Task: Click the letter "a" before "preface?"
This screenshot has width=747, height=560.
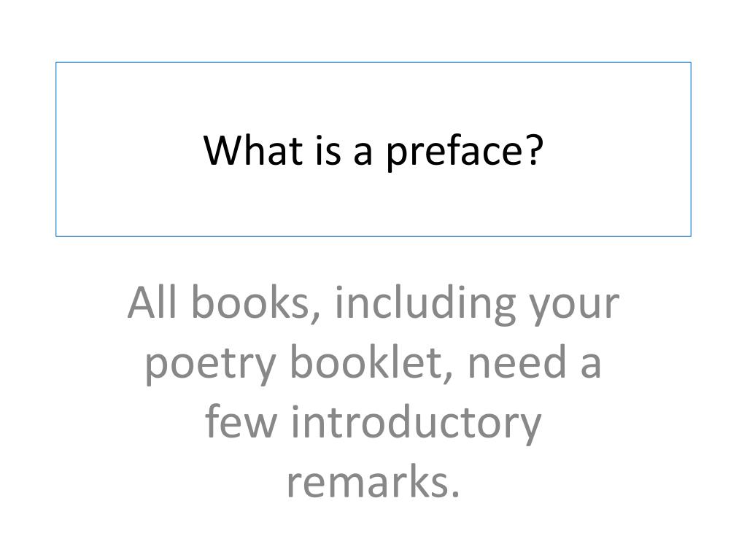Action: click(363, 153)
